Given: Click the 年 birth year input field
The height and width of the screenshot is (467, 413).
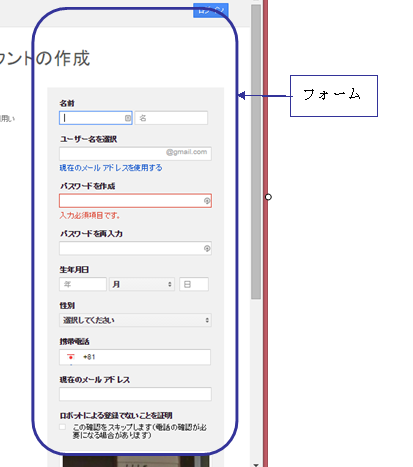Looking at the screenshot, I should tap(83, 284).
